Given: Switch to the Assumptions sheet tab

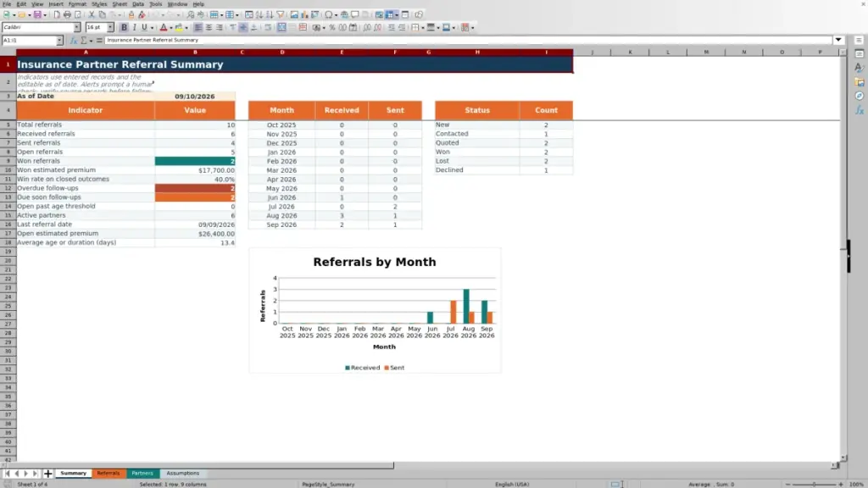Looking at the screenshot, I should 183,474.
